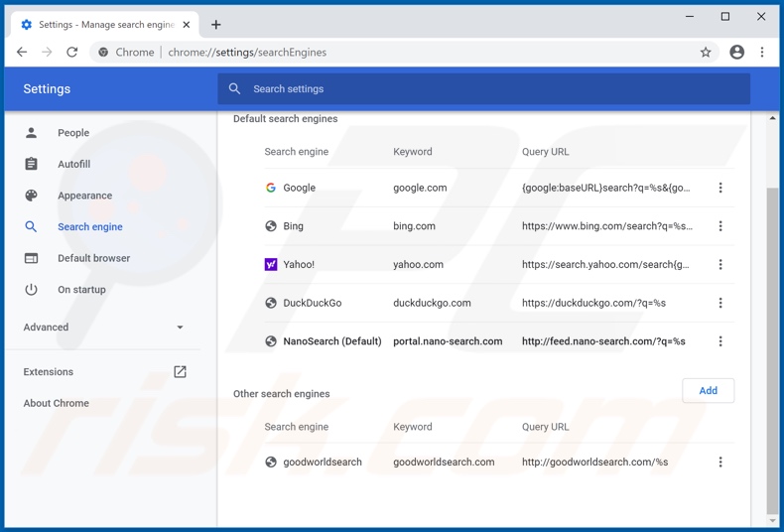784x532 pixels.
Task: Open more actions for DuckDuckGo entry
Action: (720, 303)
